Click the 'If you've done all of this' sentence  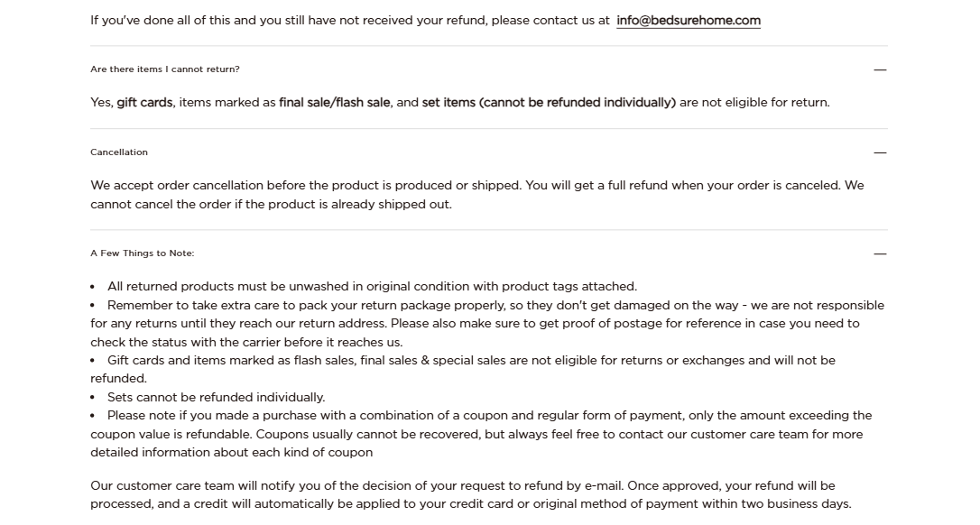pos(350,21)
